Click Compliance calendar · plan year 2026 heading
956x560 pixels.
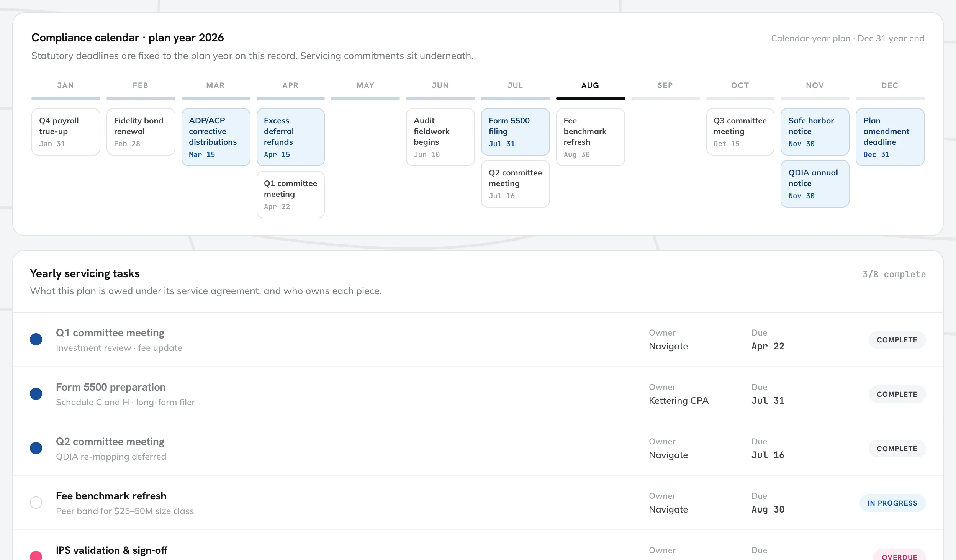pyautogui.click(x=128, y=38)
